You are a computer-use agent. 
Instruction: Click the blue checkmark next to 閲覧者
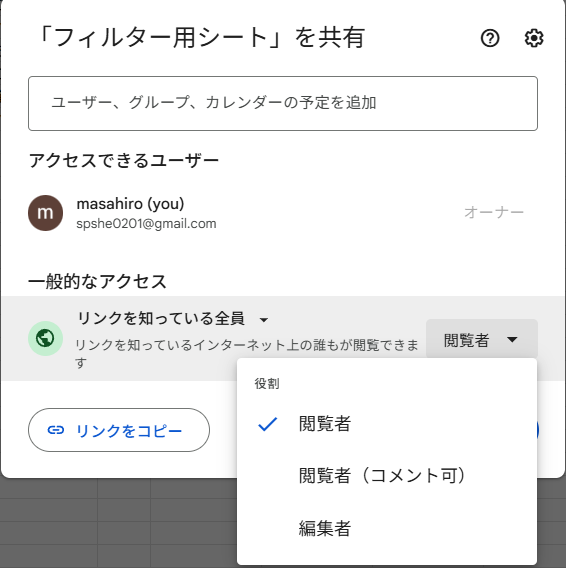267,424
